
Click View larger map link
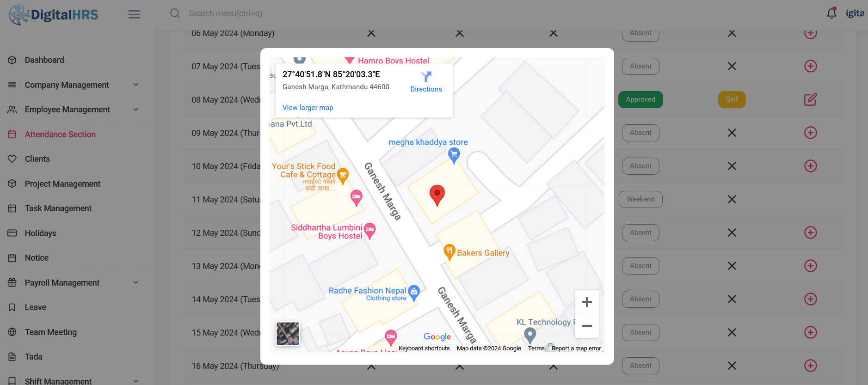coord(308,108)
